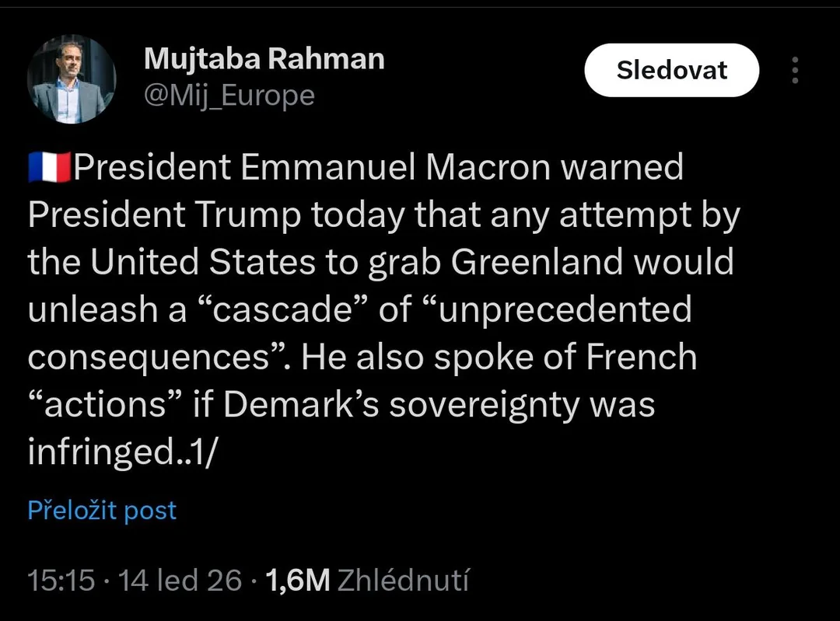Click the French flag emoji
This screenshot has height=621, width=840.
click(x=49, y=168)
